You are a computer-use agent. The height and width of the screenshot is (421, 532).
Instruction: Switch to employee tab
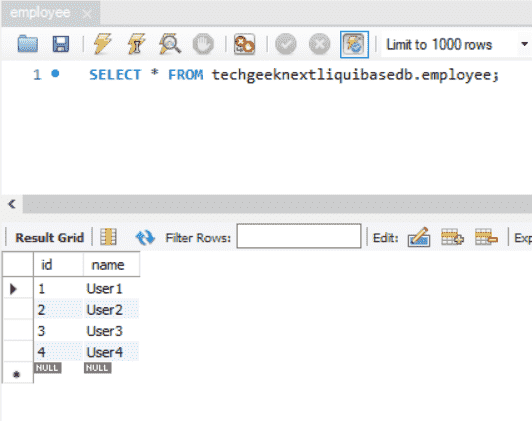click(40, 13)
